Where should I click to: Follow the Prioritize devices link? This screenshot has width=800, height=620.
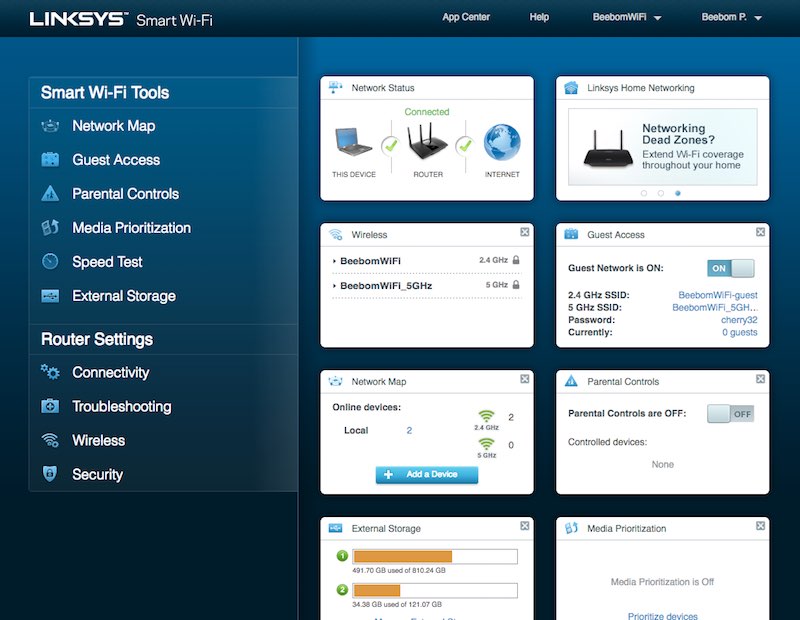pos(661,615)
